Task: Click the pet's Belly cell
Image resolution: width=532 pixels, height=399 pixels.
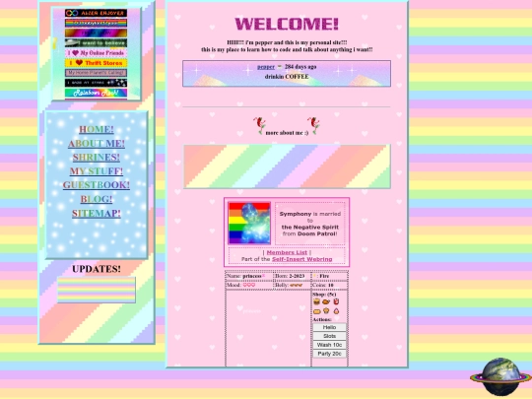Action: [x=293, y=285]
